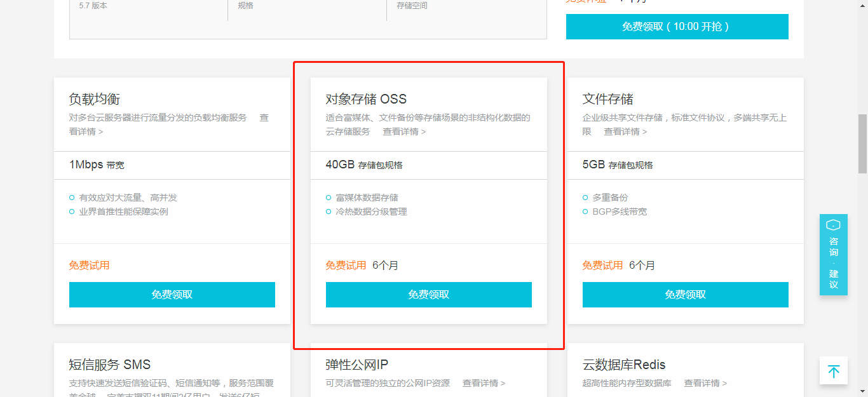Click 多重备份 feature line

611,198
